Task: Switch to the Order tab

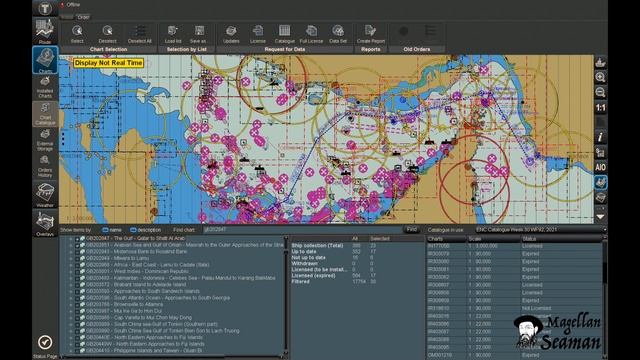Action: [x=83, y=17]
